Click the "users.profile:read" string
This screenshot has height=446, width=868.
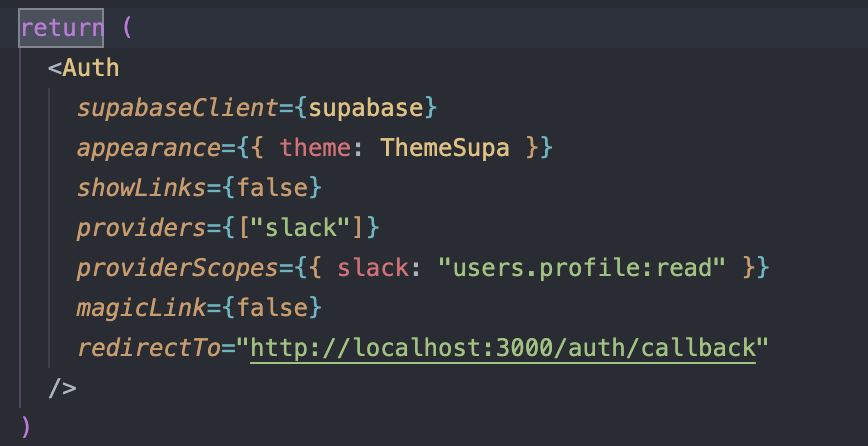pos(581,268)
